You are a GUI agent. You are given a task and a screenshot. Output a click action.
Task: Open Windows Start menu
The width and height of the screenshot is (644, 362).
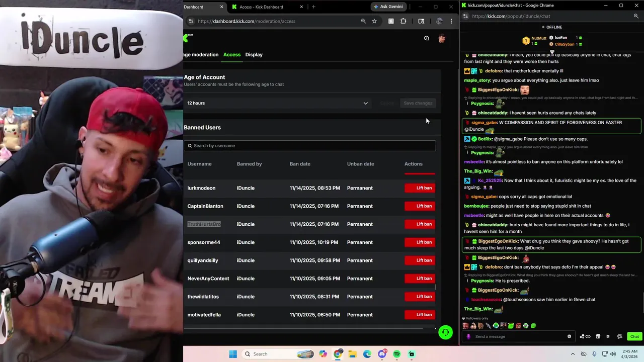pos(233,354)
